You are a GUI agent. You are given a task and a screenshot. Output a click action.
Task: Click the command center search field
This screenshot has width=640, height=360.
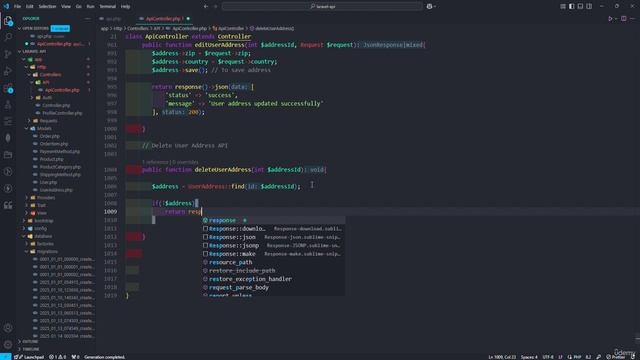point(322,7)
